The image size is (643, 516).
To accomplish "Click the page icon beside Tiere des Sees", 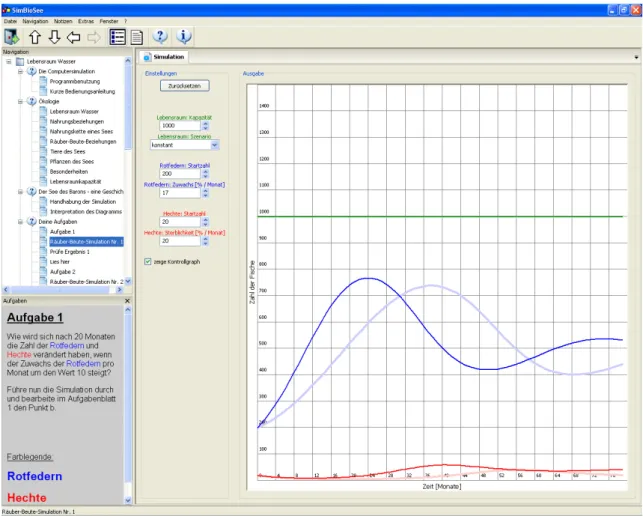I will pos(43,151).
